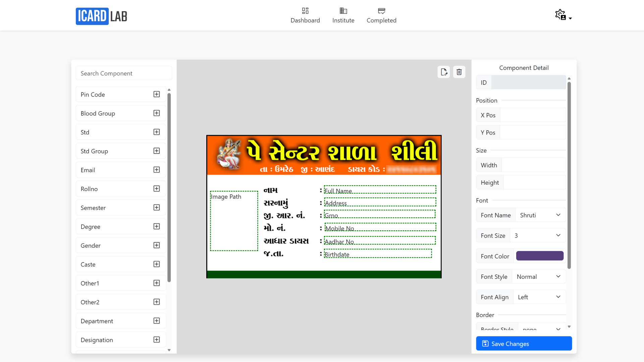Add the Pin Code component
This screenshot has width=644, height=362.
pos(157,94)
